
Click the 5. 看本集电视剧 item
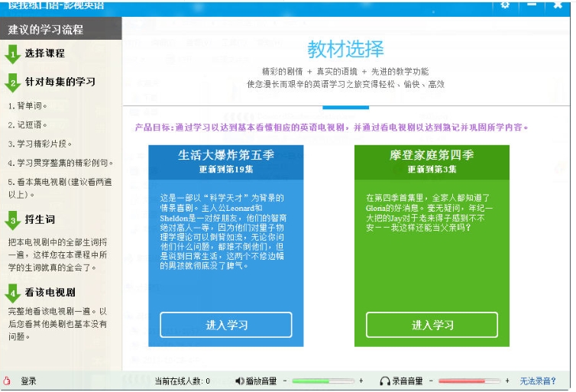pyautogui.click(x=60, y=188)
